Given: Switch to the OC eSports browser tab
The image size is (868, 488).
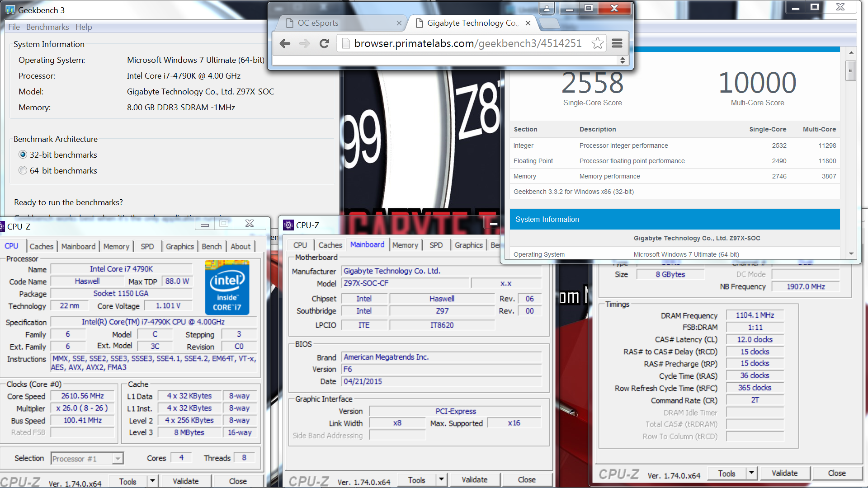Looking at the screenshot, I should 340,23.
